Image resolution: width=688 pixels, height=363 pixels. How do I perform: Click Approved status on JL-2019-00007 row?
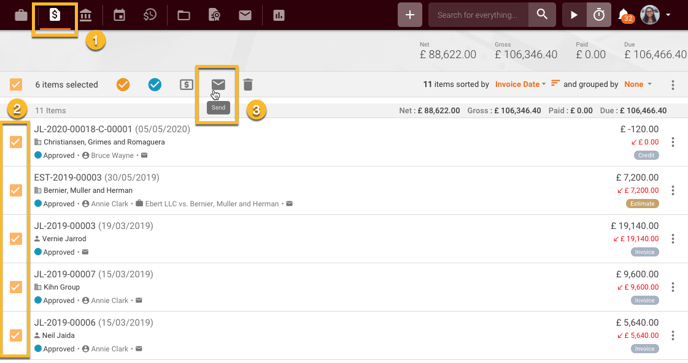(59, 300)
